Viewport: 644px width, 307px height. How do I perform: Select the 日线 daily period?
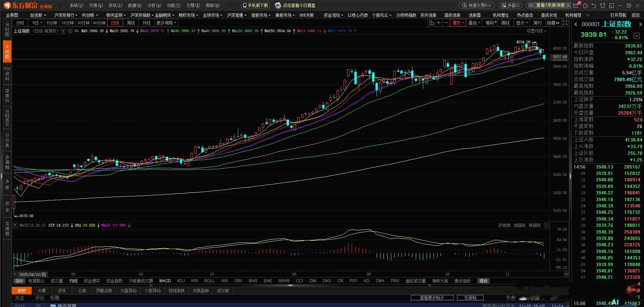pos(115,23)
